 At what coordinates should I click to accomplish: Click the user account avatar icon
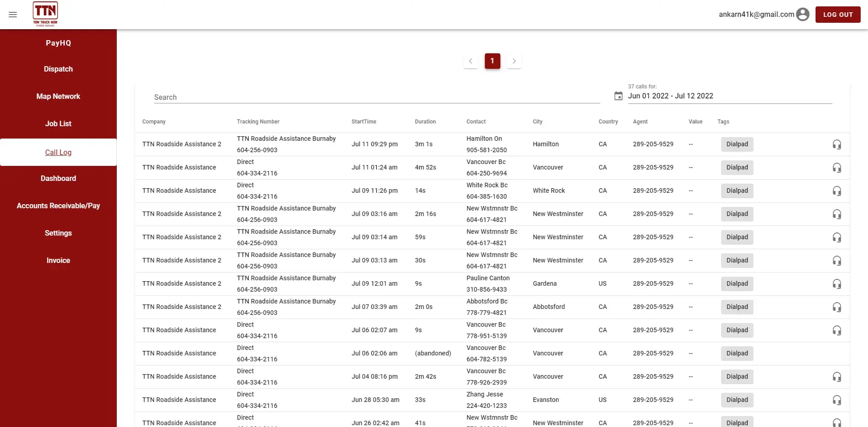(802, 15)
